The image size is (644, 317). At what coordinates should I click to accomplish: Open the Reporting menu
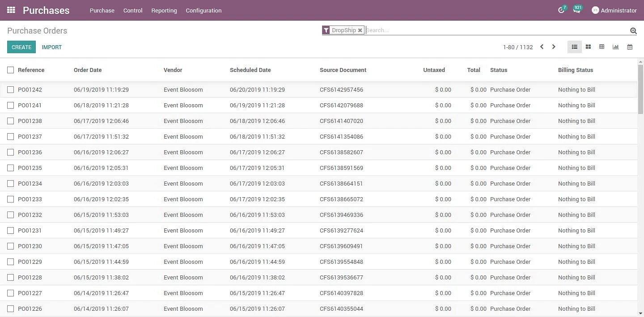[164, 10]
